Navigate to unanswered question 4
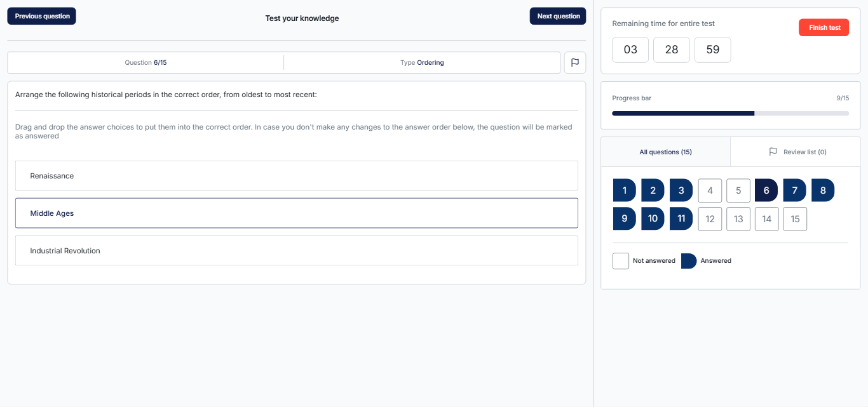 [710, 190]
